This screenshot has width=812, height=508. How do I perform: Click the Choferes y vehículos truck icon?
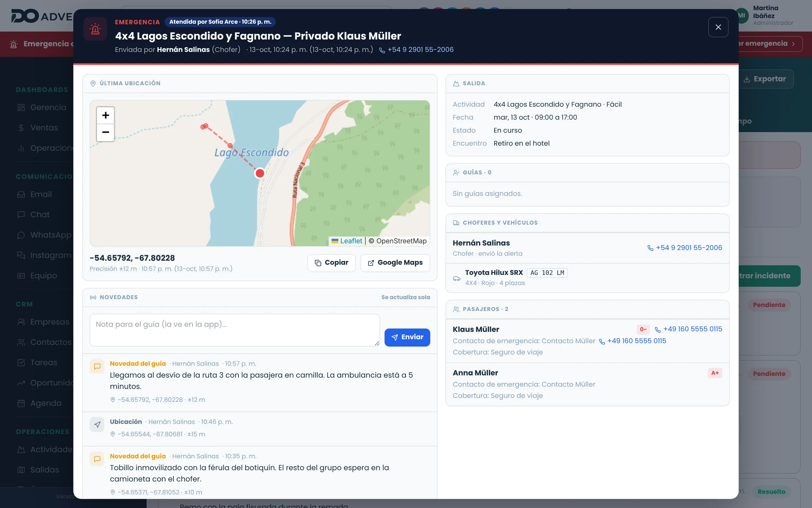456,223
